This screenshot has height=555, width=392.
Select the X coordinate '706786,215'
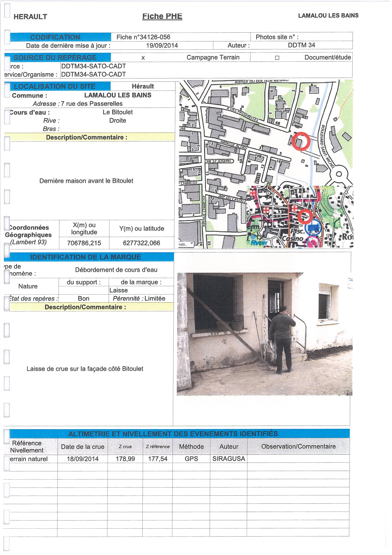[85, 244]
